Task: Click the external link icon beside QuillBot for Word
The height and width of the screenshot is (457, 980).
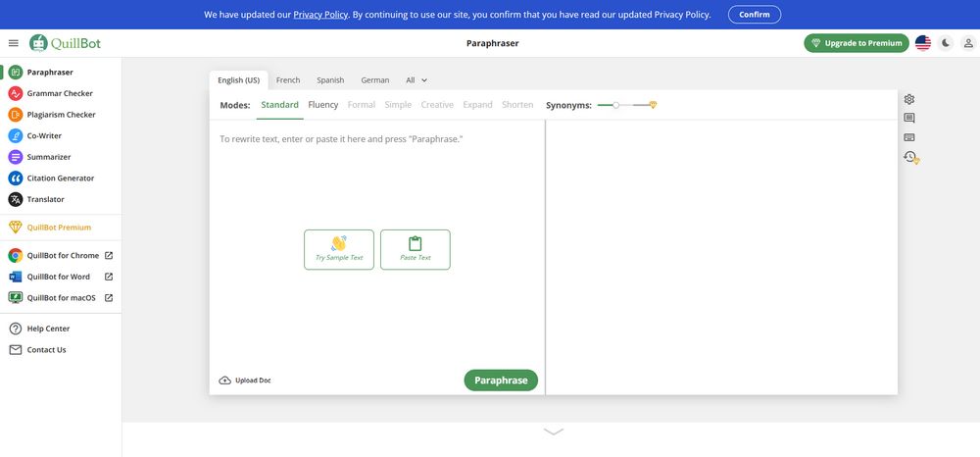Action: click(109, 277)
